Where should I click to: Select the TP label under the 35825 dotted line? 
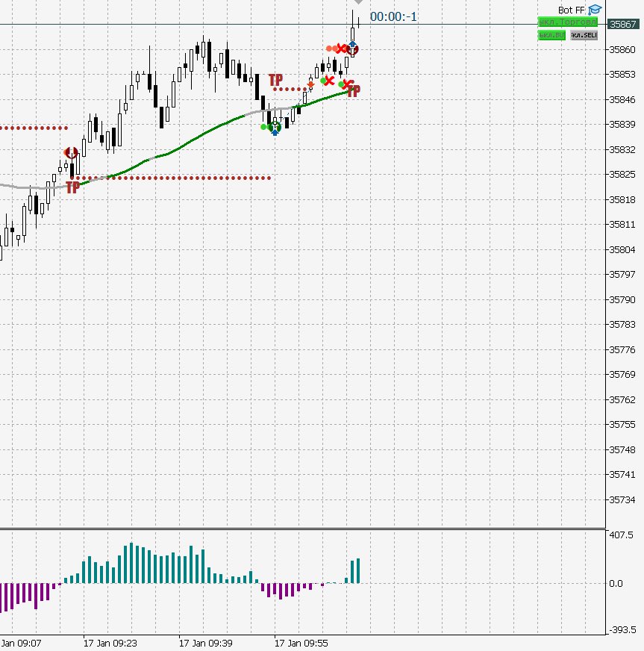(72, 187)
